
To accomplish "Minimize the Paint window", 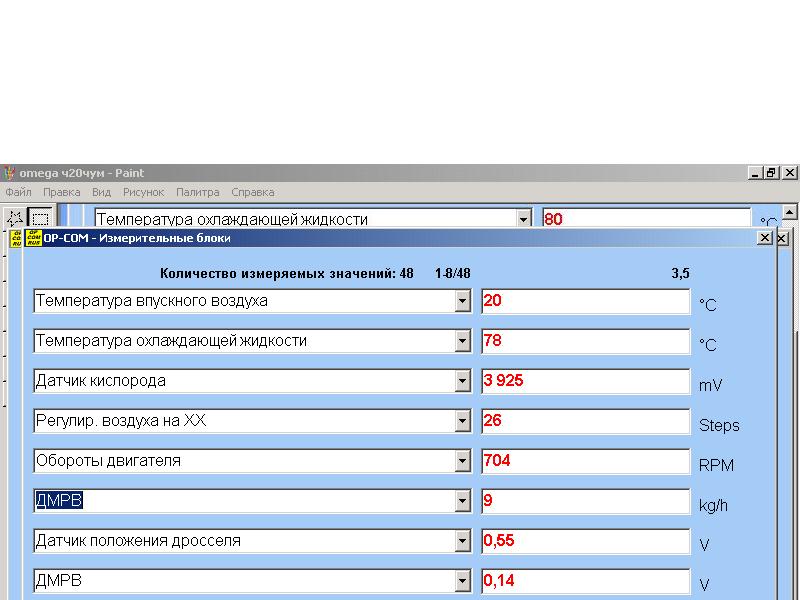I will (x=756, y=173).
